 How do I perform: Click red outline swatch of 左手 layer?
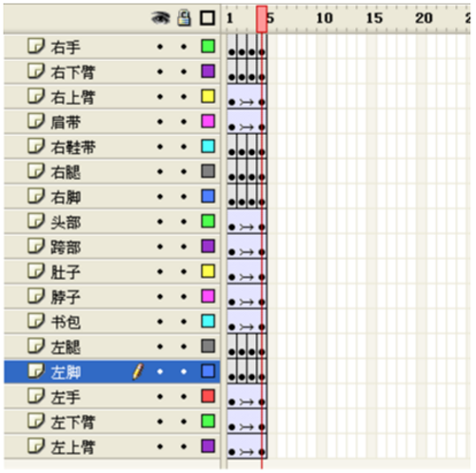coord(208,396)
